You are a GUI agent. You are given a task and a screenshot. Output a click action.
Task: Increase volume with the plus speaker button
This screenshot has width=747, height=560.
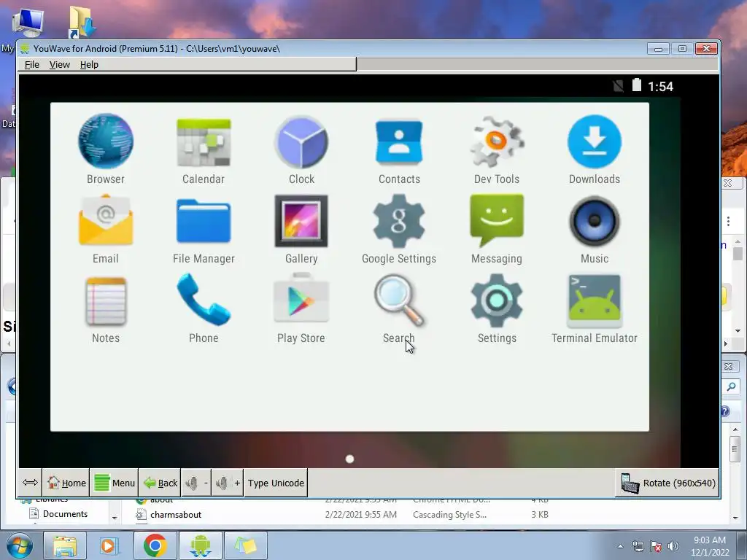pos(228,483)
